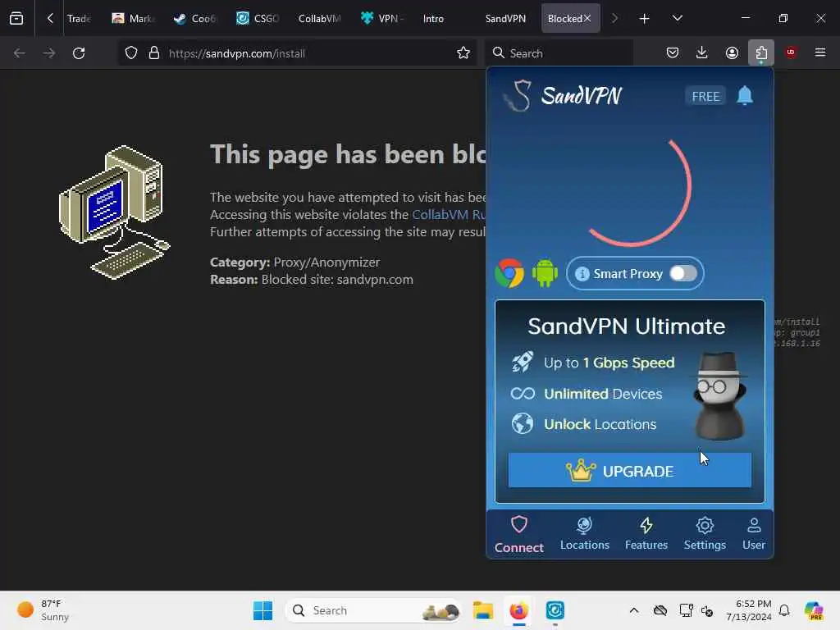Viewport: 840px width, 630px height.
Task: Click the 'SandVPN Ultimate' heading
Action: (626, 326)
